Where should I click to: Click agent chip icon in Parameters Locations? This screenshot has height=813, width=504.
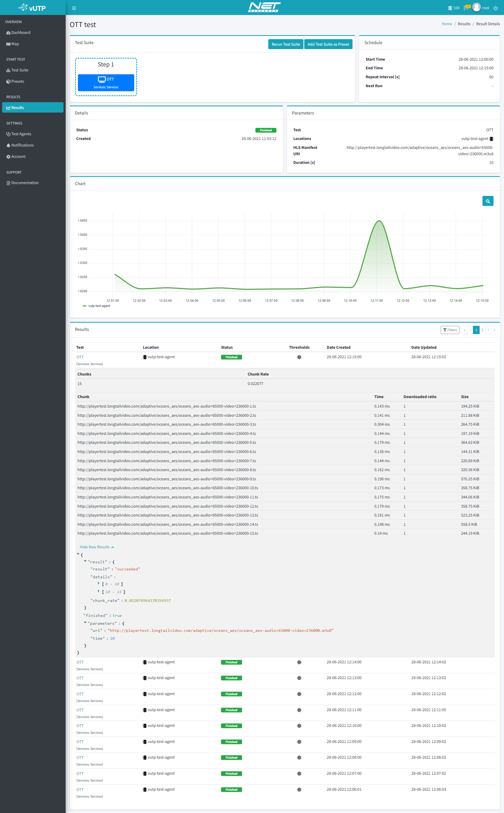pos(491,139)
